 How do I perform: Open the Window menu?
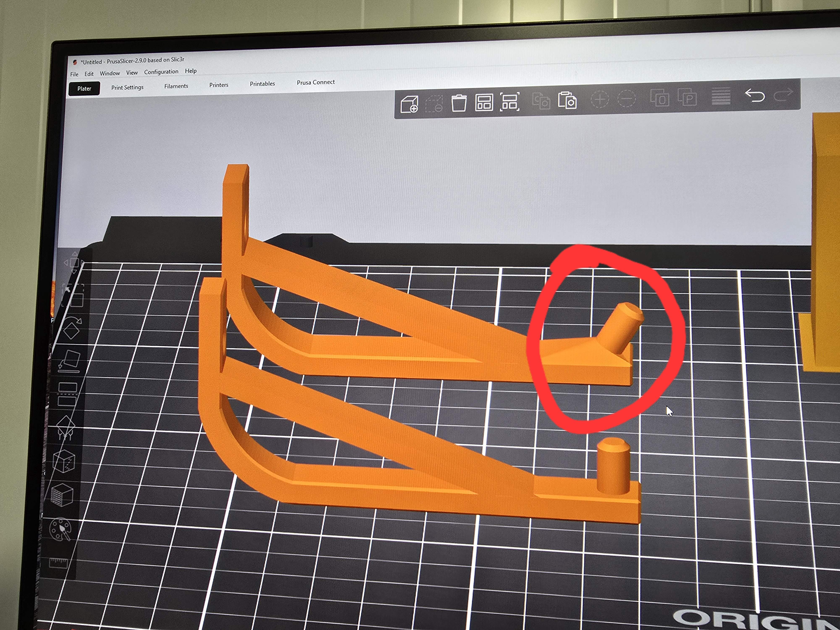110,73
